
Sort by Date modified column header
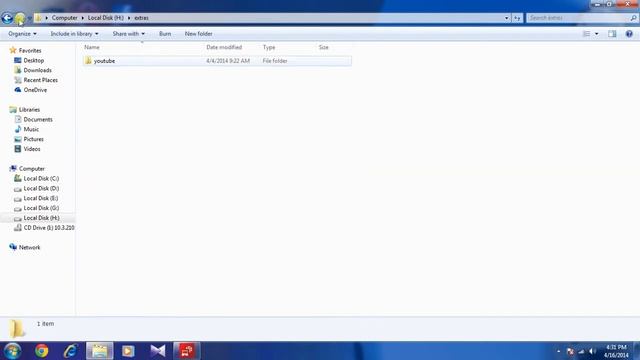point(224,47)
